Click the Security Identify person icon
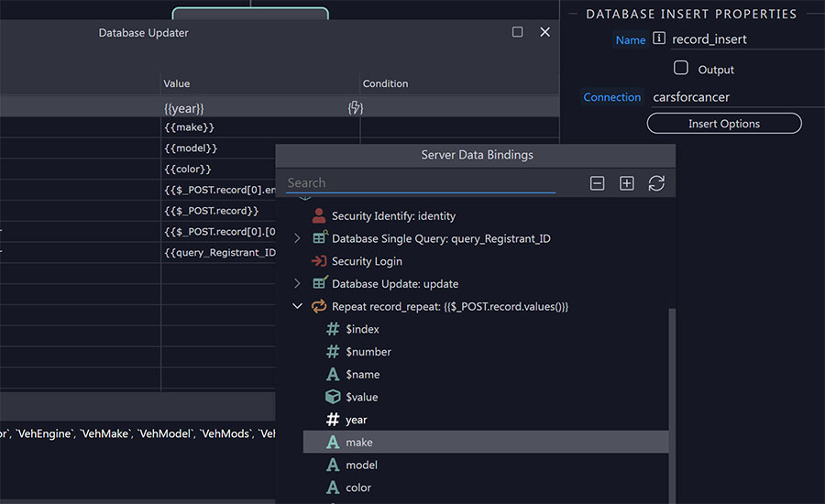 318,215
